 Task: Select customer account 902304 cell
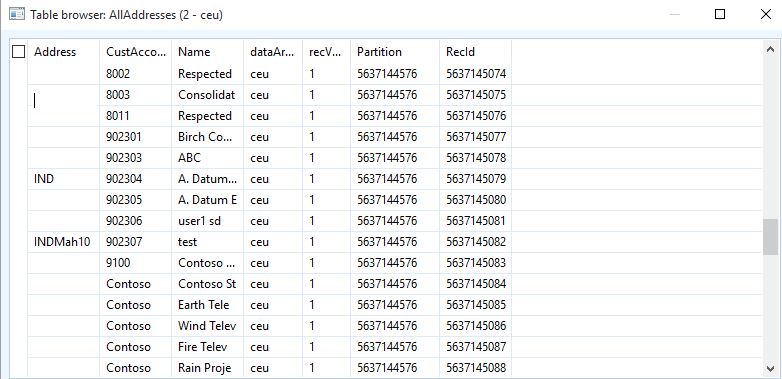(x=136, y=179)
